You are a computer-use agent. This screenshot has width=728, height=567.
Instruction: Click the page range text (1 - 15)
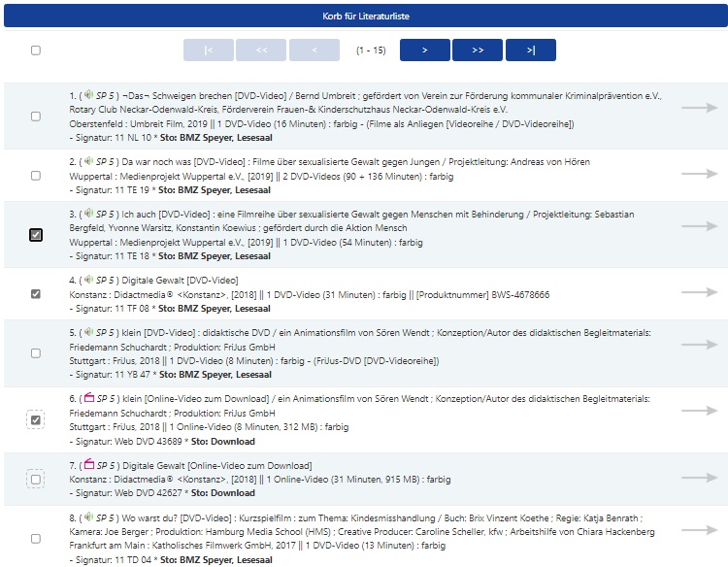(371, 50)
